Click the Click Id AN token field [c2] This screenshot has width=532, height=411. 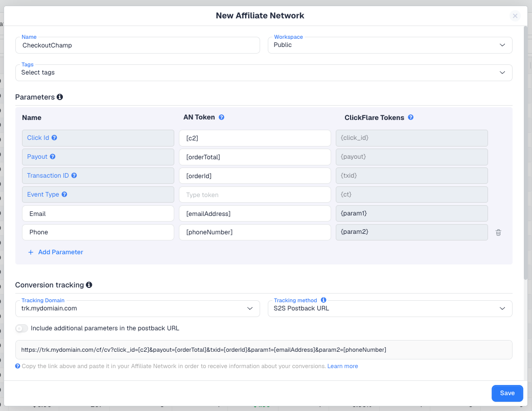tap(255, 138)
